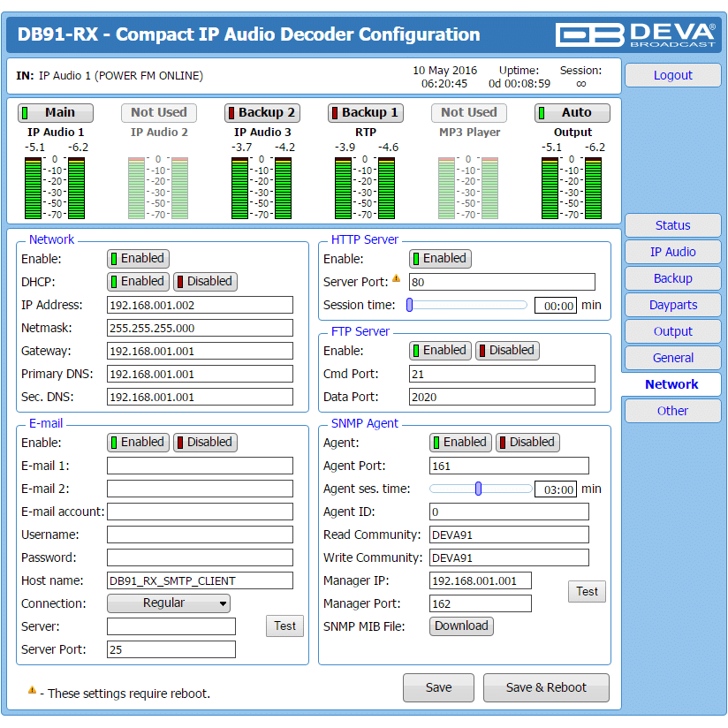The width and height of the screenshot is (728, 728).
Task: Click the IP Address field
Action: pyautogui.click(x=200, y=305)
